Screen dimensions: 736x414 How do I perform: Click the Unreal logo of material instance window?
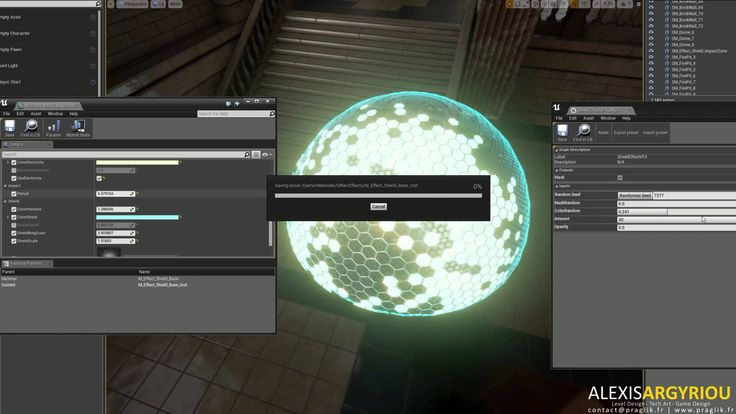(x=4, y=102)
